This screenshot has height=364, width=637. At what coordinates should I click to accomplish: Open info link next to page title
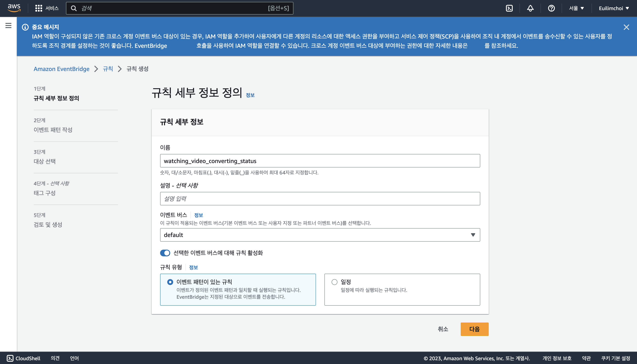coord(250,95)
